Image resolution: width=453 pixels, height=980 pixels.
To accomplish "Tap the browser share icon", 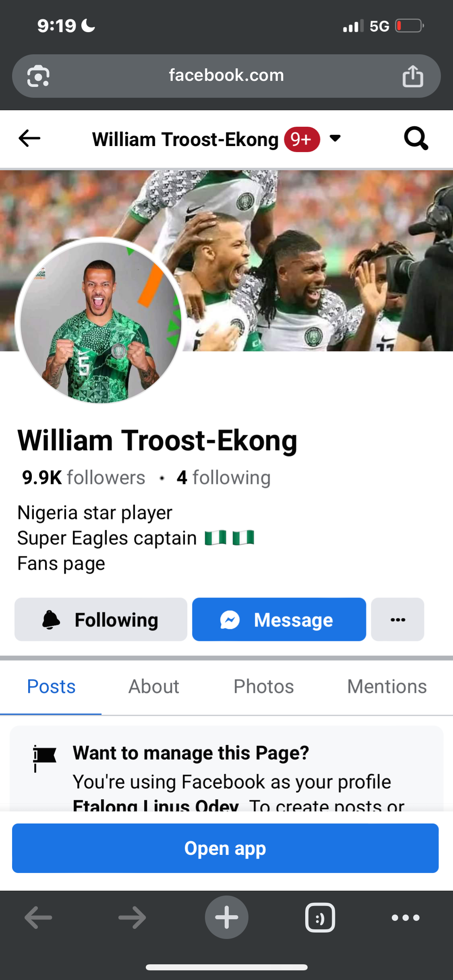I will point(413,76).
